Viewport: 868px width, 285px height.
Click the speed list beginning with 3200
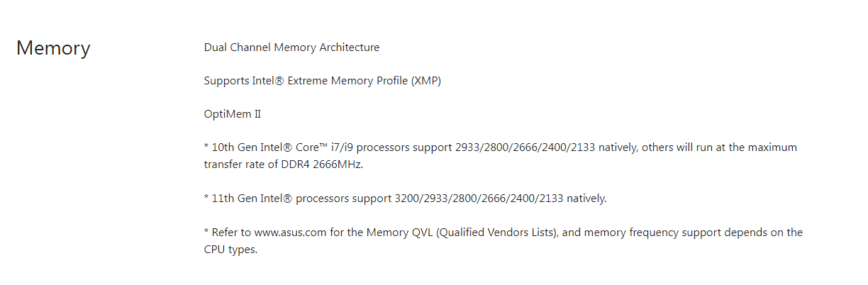[x=479, y=199]
